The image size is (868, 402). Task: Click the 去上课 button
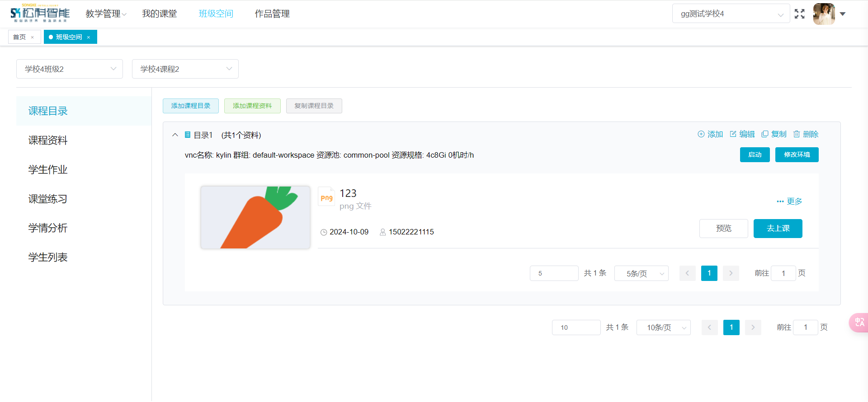pyautogui.click(x=778, y=229)
